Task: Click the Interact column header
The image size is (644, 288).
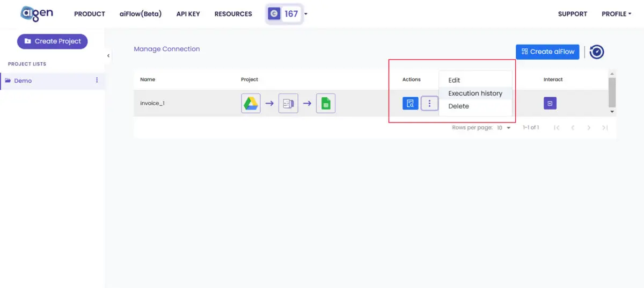Action: click(553, 80)
